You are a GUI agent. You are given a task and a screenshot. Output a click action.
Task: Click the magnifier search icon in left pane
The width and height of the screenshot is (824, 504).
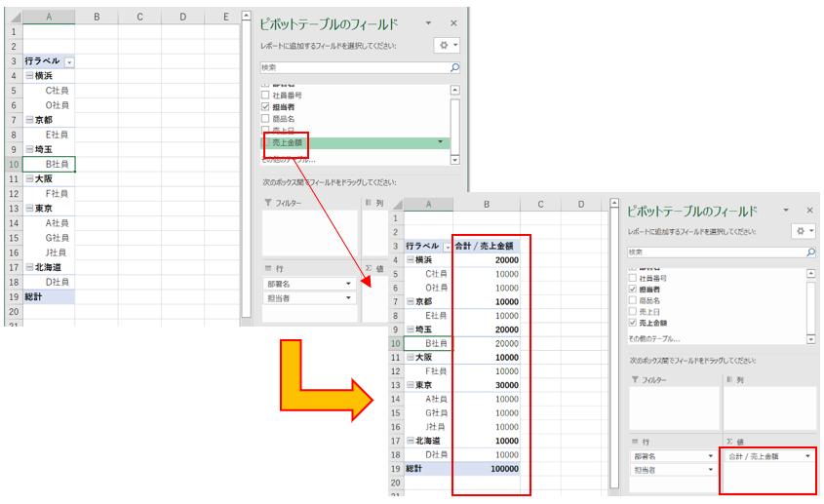tap(454, 68)
